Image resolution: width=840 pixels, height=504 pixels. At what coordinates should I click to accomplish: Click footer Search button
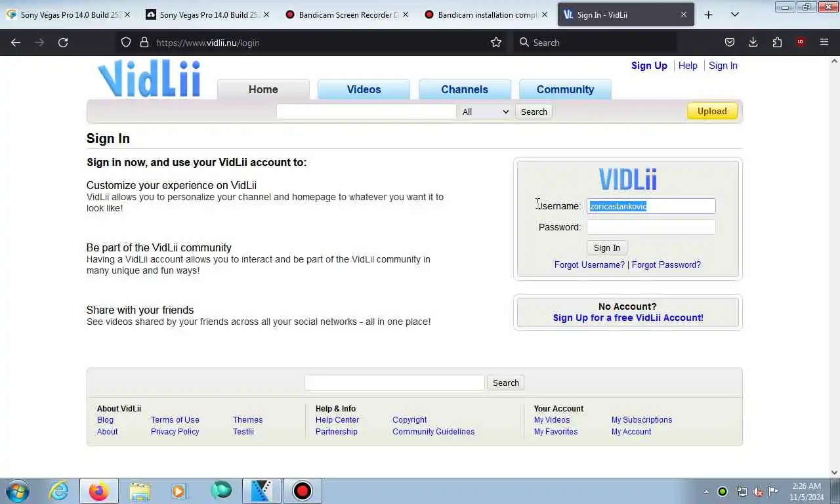505,383
